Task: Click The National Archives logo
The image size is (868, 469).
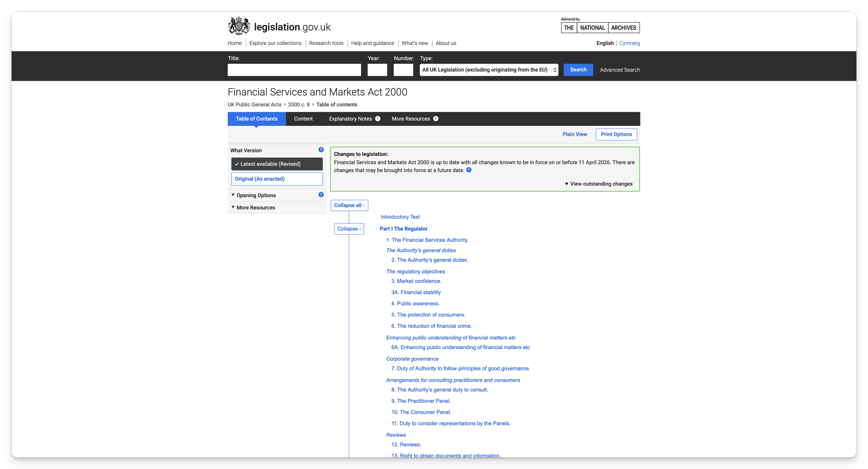Action: point(601,27)
